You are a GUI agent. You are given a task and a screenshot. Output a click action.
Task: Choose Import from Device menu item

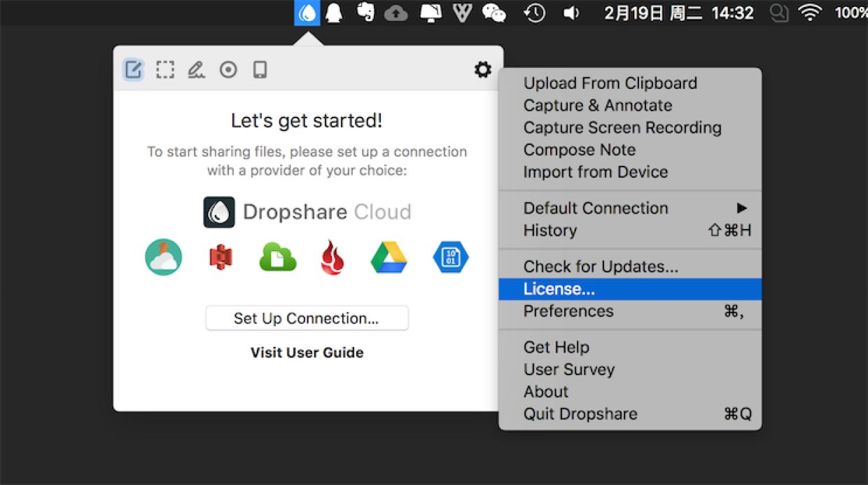tap(630, 172)
